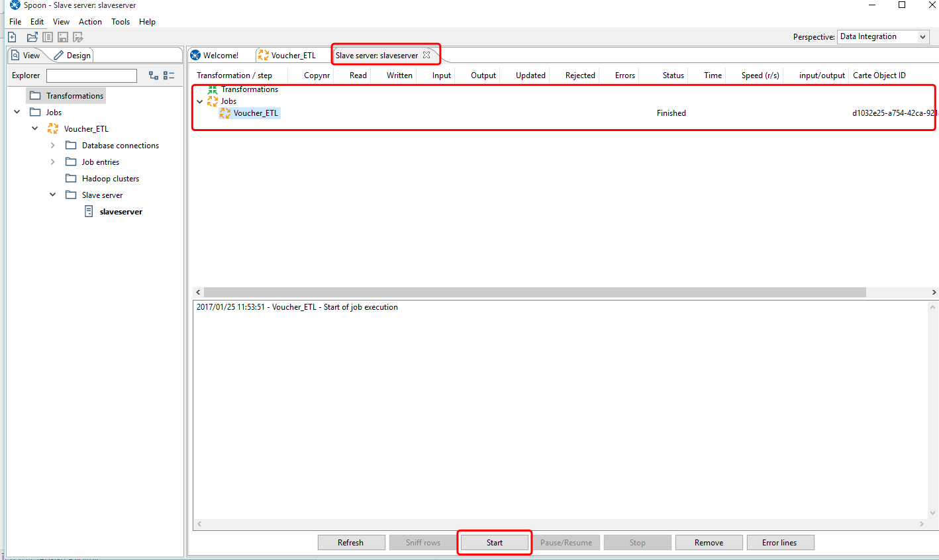Collapse the Jobs node in explorer tree
The image size is (939, 560).
pos(17,112)
